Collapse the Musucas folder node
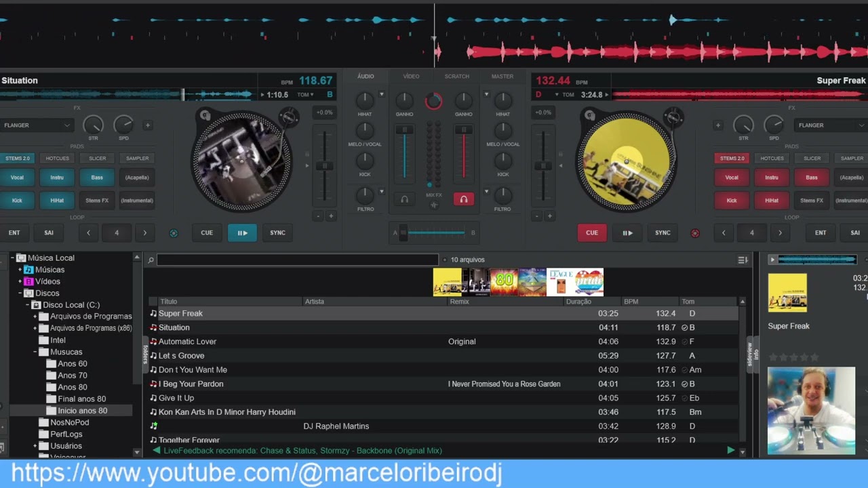 35,352
